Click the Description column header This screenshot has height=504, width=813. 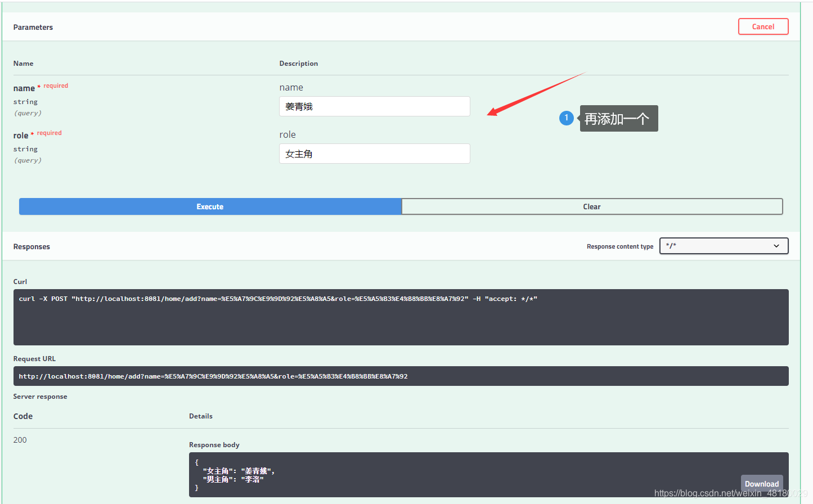[x=299, y=64]
